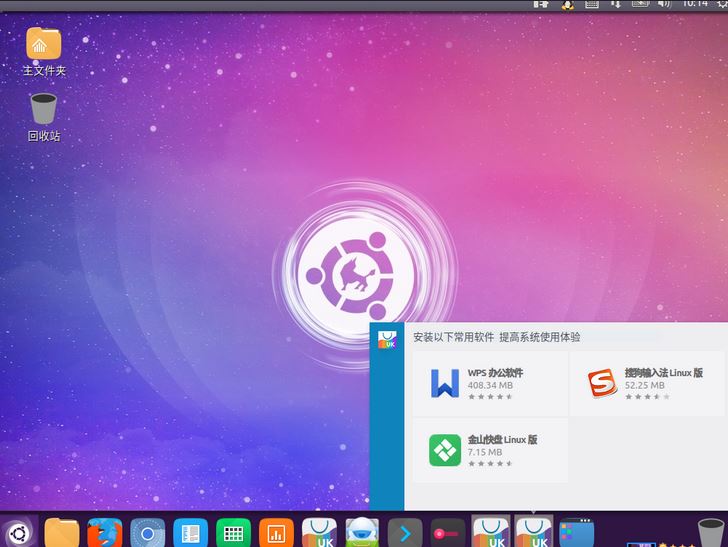The width and height of the screenshot is (728, 547).
Task: Click the Ubuntu Kylin start menu button
Action: point(18,531)
